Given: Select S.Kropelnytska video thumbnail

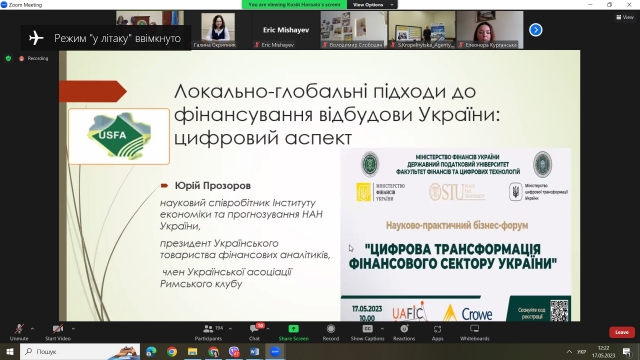Looking at the screenshot, I should 422,30.
